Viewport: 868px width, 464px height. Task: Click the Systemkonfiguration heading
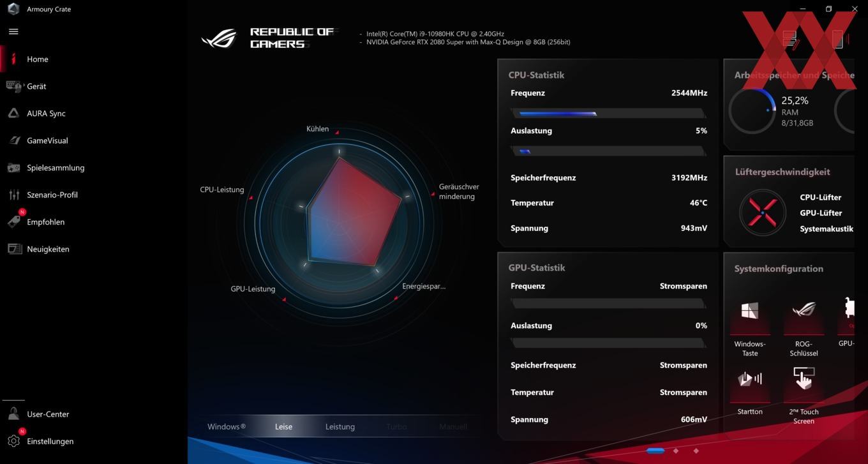click(779, 269)
